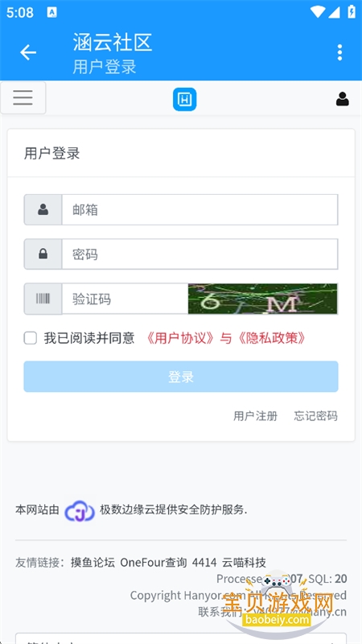Focus the 邮箱 email input field
This screenshot has width=362, height=644.
(x=200, y=210)
